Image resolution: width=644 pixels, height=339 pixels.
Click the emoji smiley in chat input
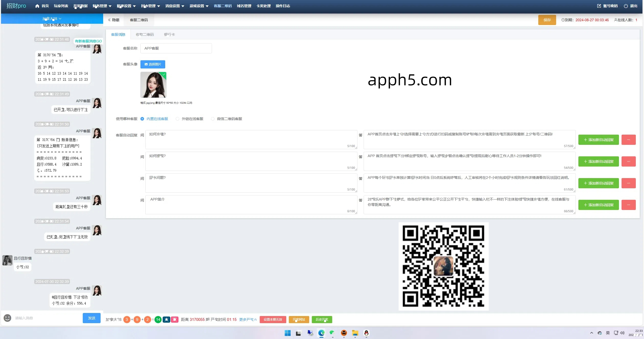[7, 318]
